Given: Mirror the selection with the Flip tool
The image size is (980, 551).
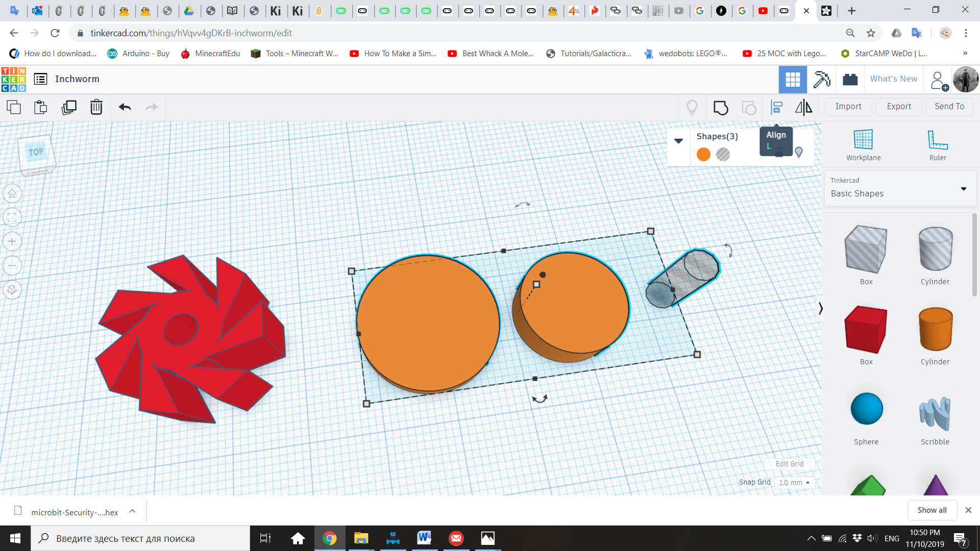Looking at the screenshot, I should (x=803, y=107).
